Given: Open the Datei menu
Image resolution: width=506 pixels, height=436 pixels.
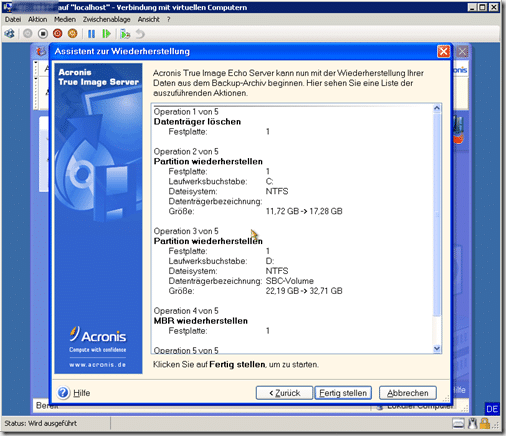Looking at the screenshot, I should click(13, 19).
